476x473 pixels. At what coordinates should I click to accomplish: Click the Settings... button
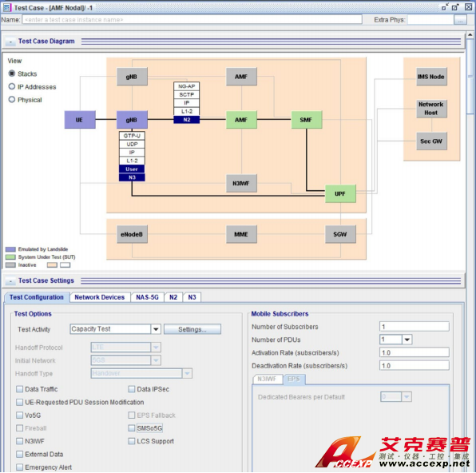pos(192,329)
